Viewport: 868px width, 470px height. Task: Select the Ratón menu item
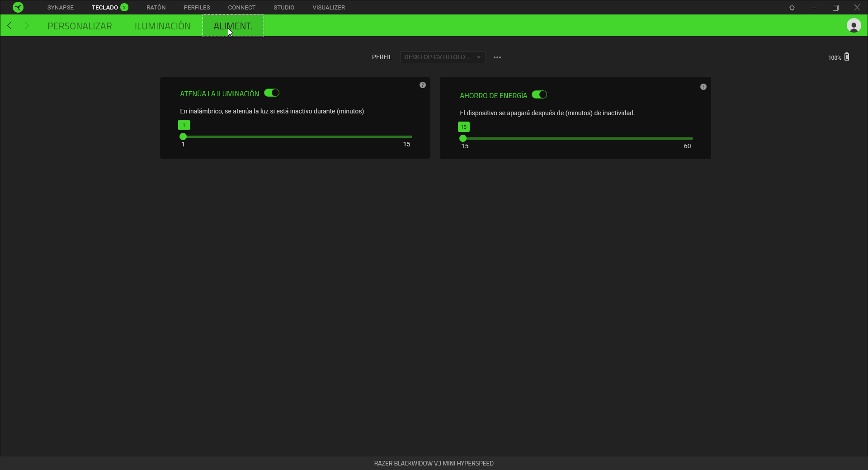pyautogui.click(x=156, y=8)
